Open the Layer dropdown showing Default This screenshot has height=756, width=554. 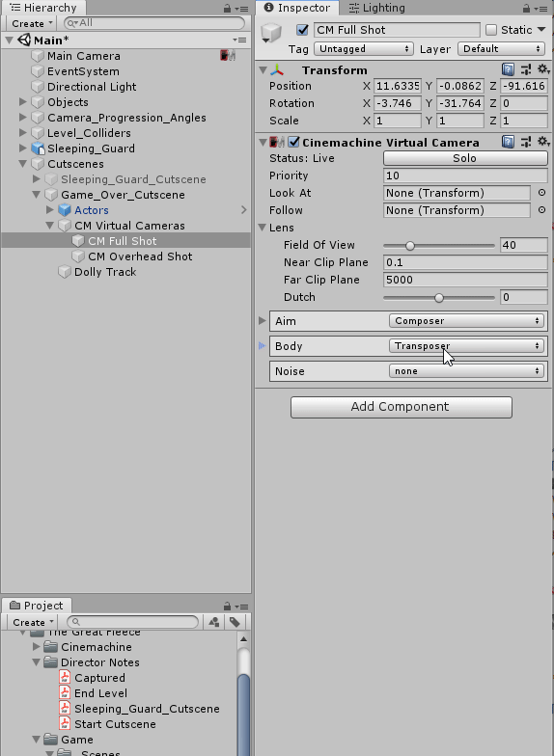pyautogui.click(x=502, y=48)
